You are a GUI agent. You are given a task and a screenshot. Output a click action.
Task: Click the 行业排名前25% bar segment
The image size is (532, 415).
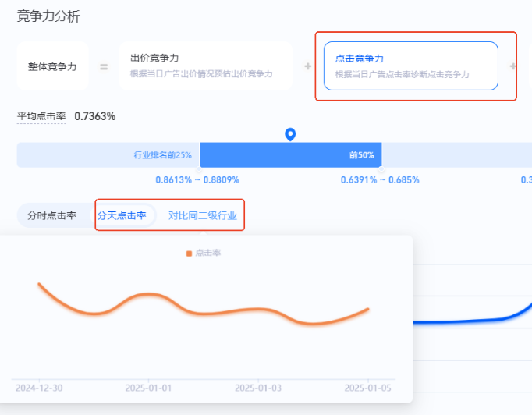[108, 154]
